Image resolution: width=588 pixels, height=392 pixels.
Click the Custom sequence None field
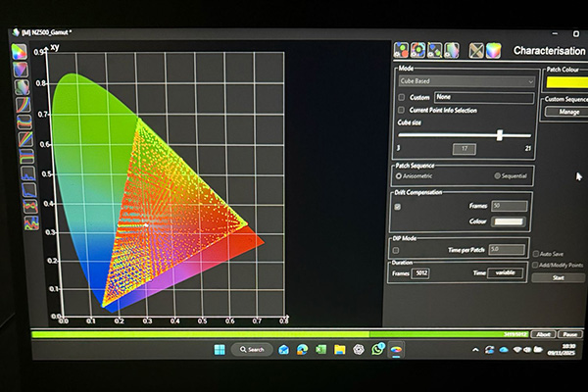point(484,98)
